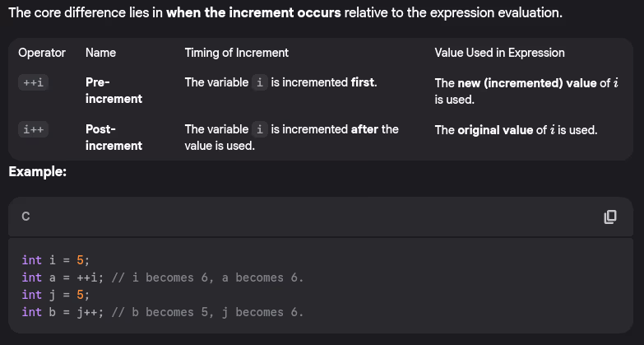
Task: Select the Post-increment name cell
Action: click(114, 138)
